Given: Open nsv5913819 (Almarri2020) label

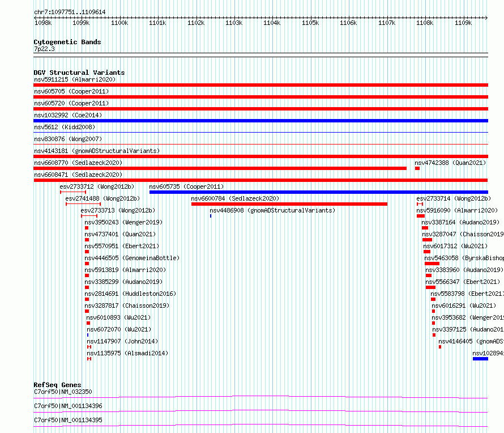Looking at the screenshot, I should tap(125, 270).
